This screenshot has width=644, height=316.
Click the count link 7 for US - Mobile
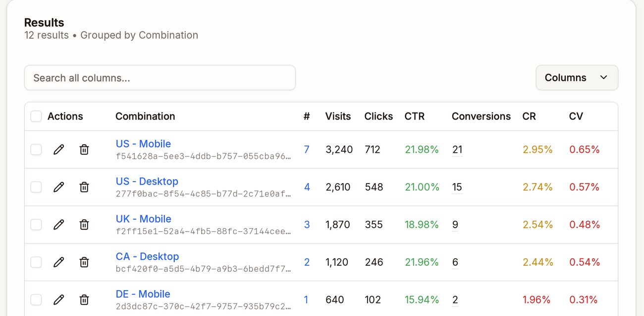tap(307, 149)
